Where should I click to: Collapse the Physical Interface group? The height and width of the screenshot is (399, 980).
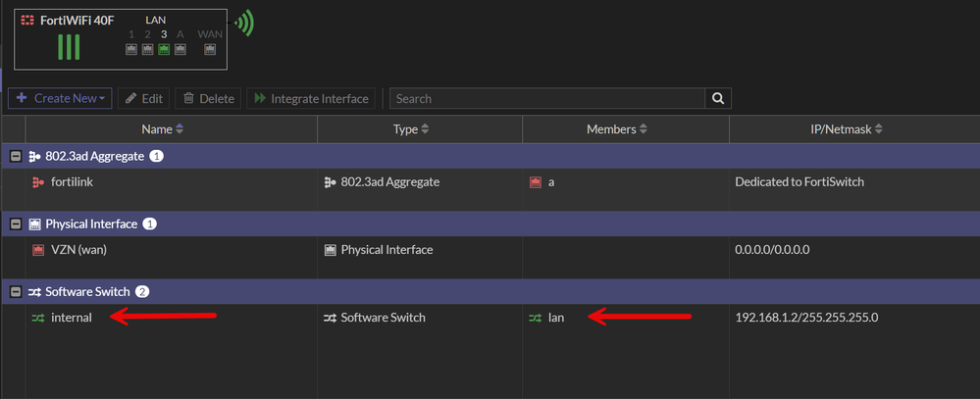[x=16, y=224]
